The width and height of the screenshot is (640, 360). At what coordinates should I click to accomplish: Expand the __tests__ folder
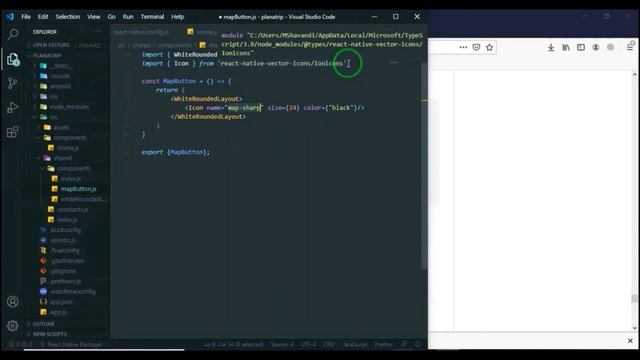tap(62, 66)
